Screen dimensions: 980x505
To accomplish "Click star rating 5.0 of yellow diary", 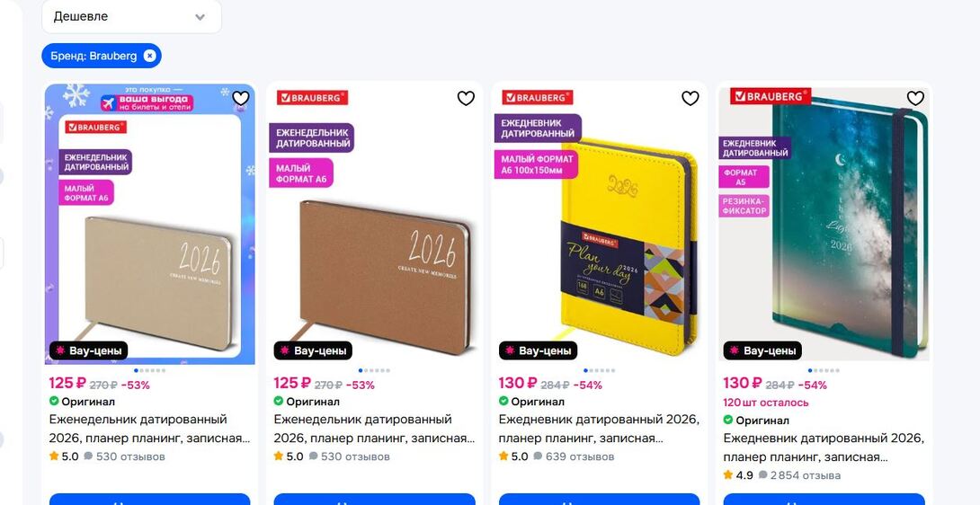I will point(513,456).
